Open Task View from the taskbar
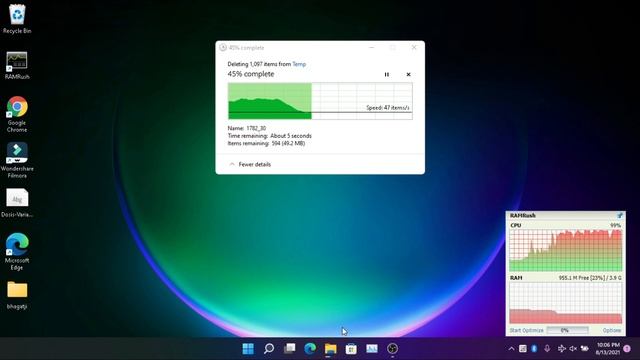640x360 pixels. pos(289,349)
